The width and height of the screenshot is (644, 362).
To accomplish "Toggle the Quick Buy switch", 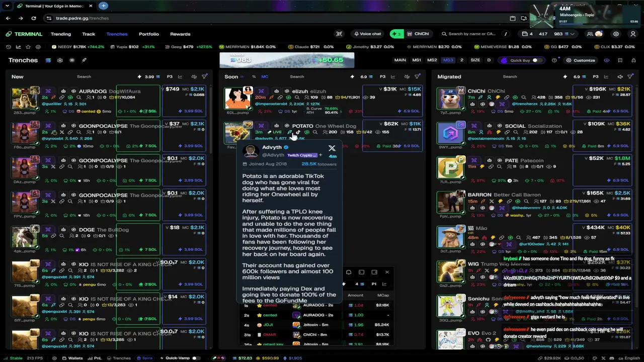I will coord(537,60).
